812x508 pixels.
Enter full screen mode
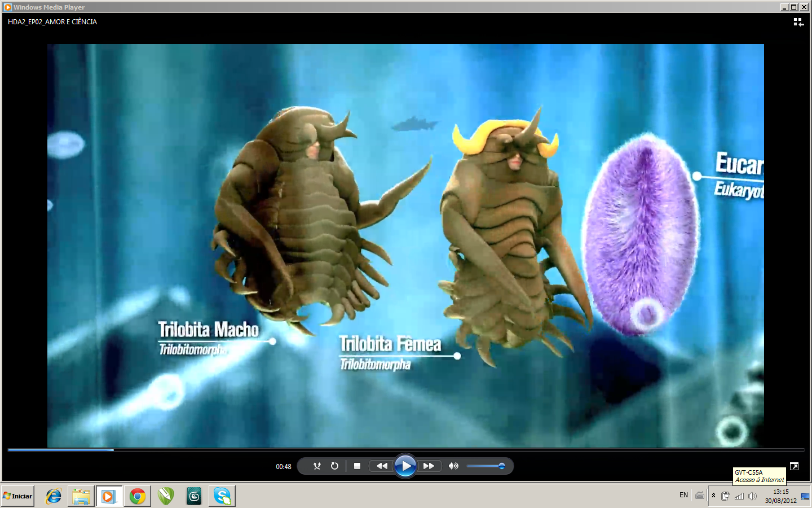coord(794,466)
